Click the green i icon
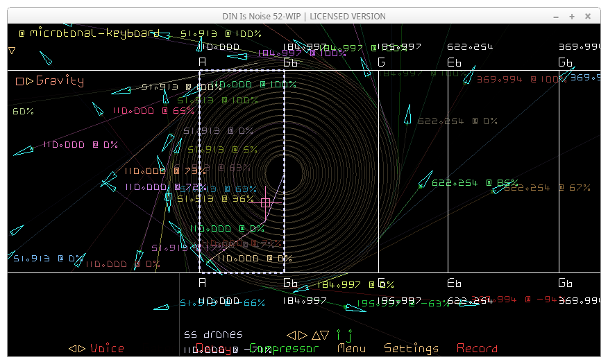The height and width of the screenshot is (364, 608). 339,335
